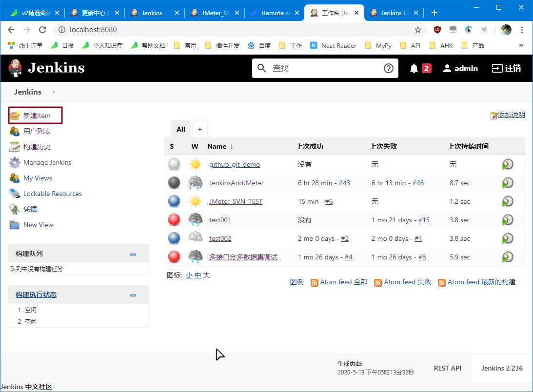The width and height of the screenshot is (533, 392).
Task: Schedule a build for JenkinsAndJMeter
Action: point(508,183)
